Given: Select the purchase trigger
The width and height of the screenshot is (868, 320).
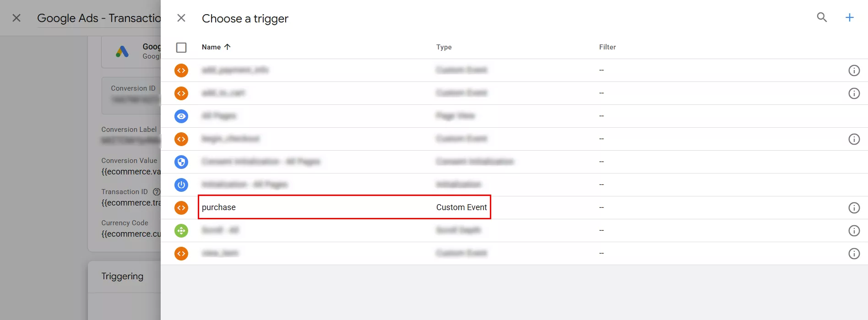Looking at the screenshot, I should point(219,207).
